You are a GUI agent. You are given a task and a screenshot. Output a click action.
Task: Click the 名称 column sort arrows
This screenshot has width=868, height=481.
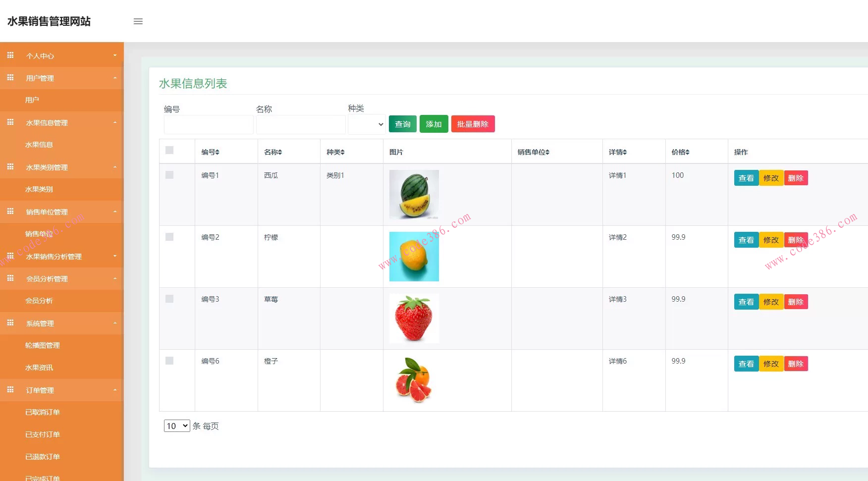point(282,152)
